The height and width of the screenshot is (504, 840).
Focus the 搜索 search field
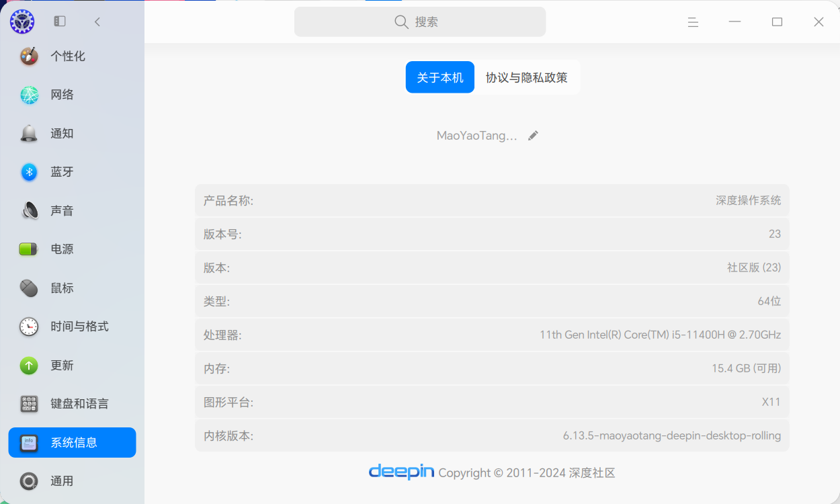coord(420,22)
